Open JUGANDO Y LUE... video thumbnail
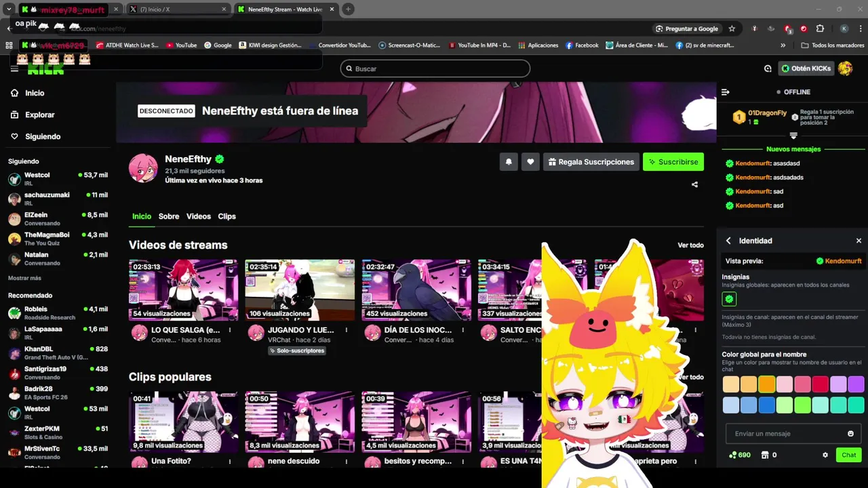Viewport: 868px width, 488px height. tap(300, 289)
